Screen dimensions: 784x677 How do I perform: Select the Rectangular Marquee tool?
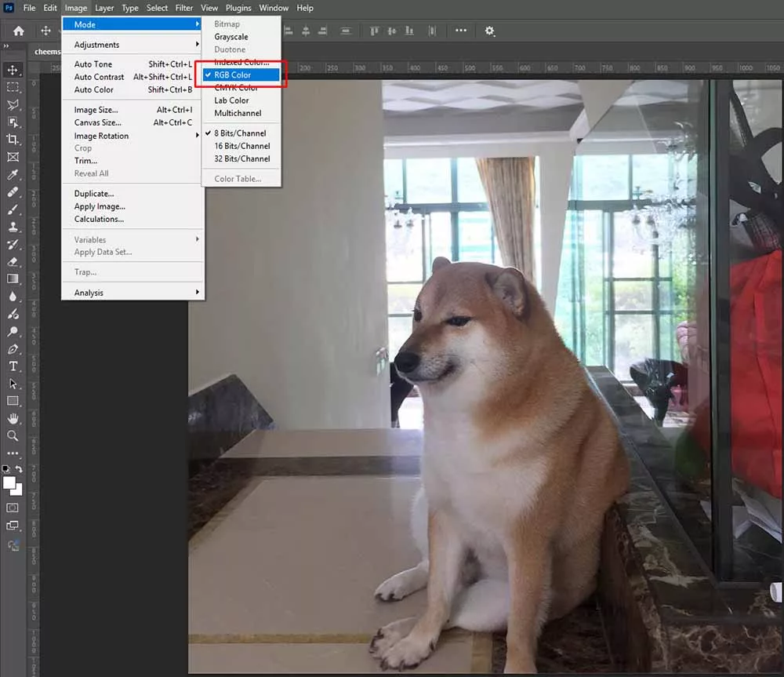click(13, 87)
